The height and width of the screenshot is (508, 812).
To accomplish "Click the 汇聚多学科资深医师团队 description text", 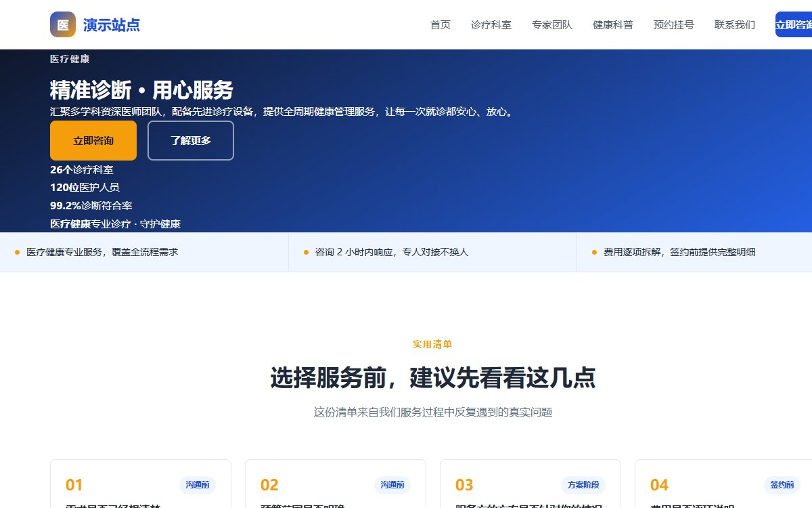I will click(284, 112).
